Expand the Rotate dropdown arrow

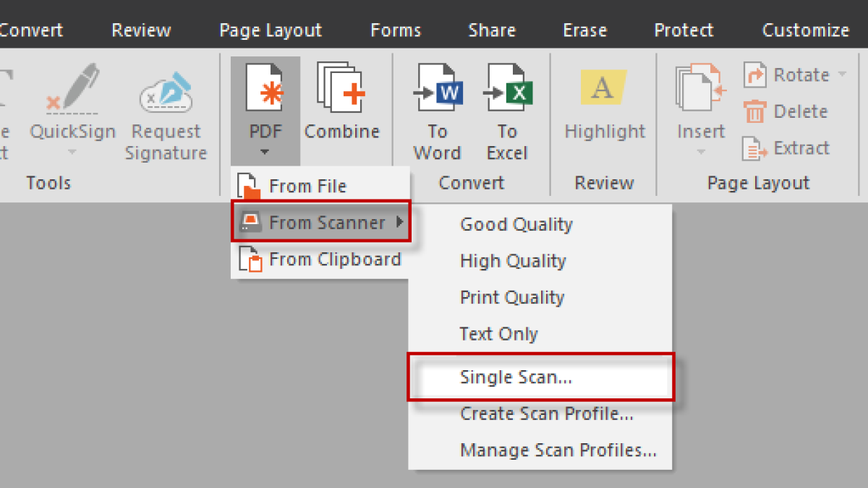[842, 74]
